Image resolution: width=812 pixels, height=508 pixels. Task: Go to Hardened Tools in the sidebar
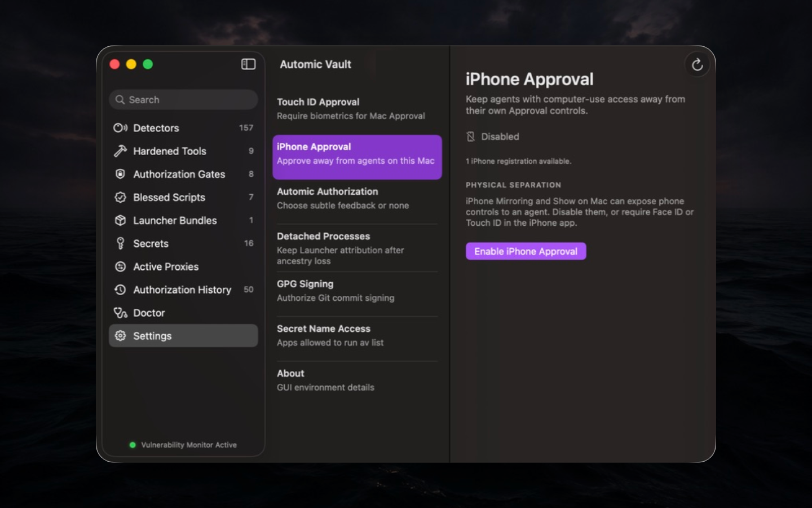[x=183, y=151]
